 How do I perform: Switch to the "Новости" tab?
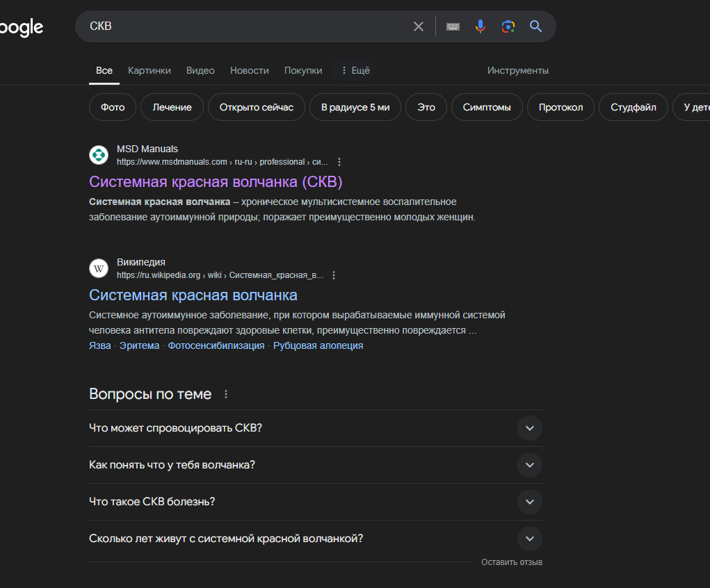[249, 70]
